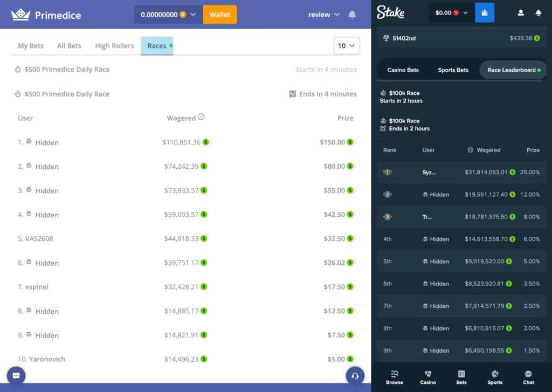Select the Races tab in Primedice
Viewport: 552px width, 392px height.
click(157, 46)
